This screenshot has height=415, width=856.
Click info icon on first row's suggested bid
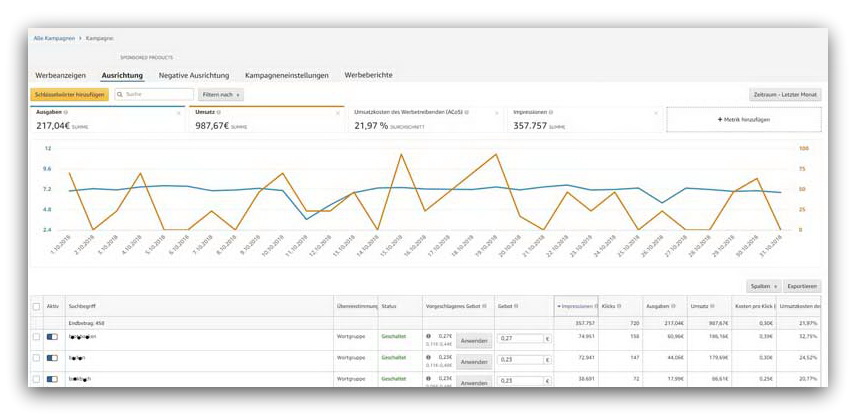pyautogui.click(x=429, y=337)
